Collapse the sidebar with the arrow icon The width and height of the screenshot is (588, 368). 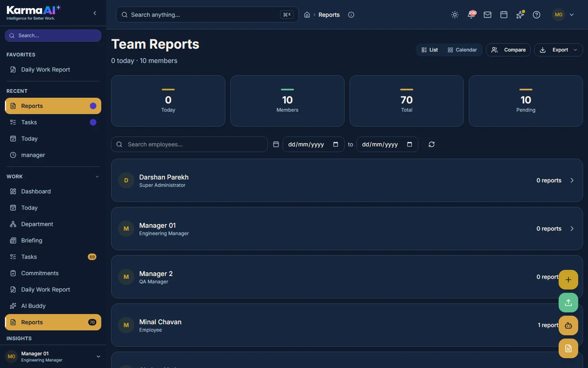[95, 13]
